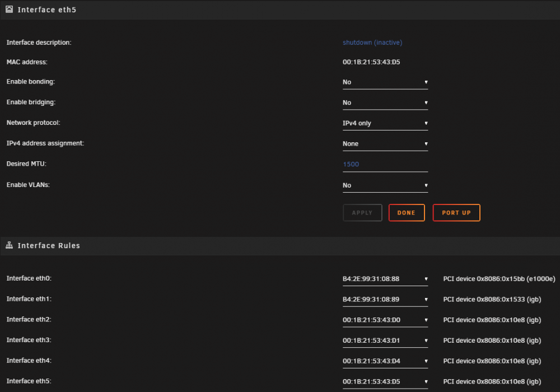Click the Interface eth3 label

[29, 340]
